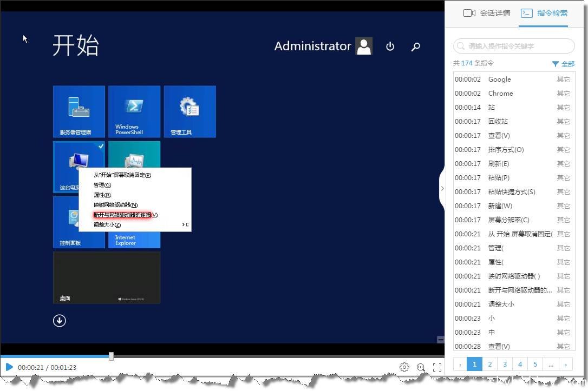This screenshot has height=391, width=588.
Task: Go to page 2 of the command list
Action: (x=489, y=365)
